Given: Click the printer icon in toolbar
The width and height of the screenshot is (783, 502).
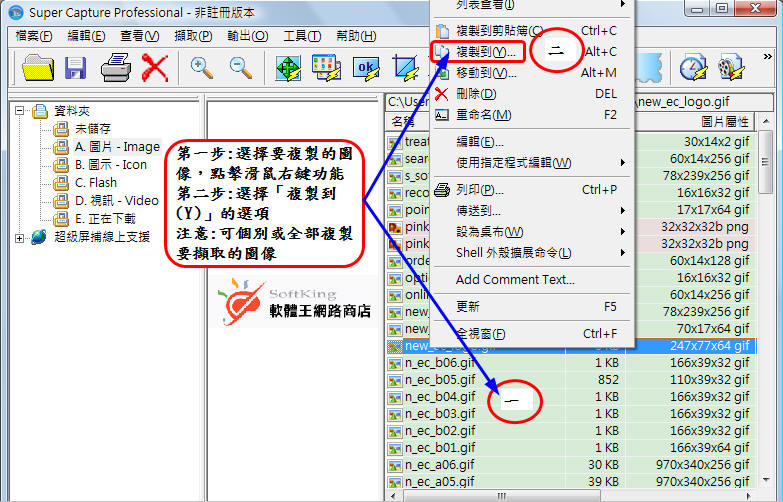Looking at the screenshot, I should click(115, 67).
